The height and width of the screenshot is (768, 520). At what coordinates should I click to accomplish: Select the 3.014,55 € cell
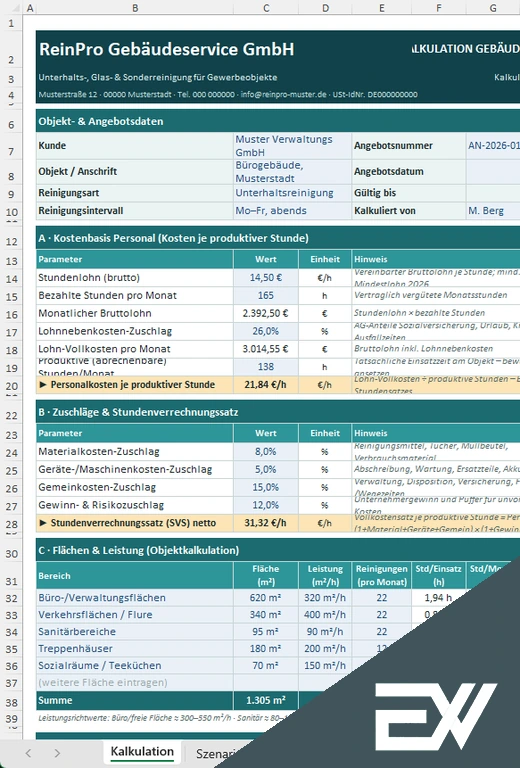click(266, 349)
